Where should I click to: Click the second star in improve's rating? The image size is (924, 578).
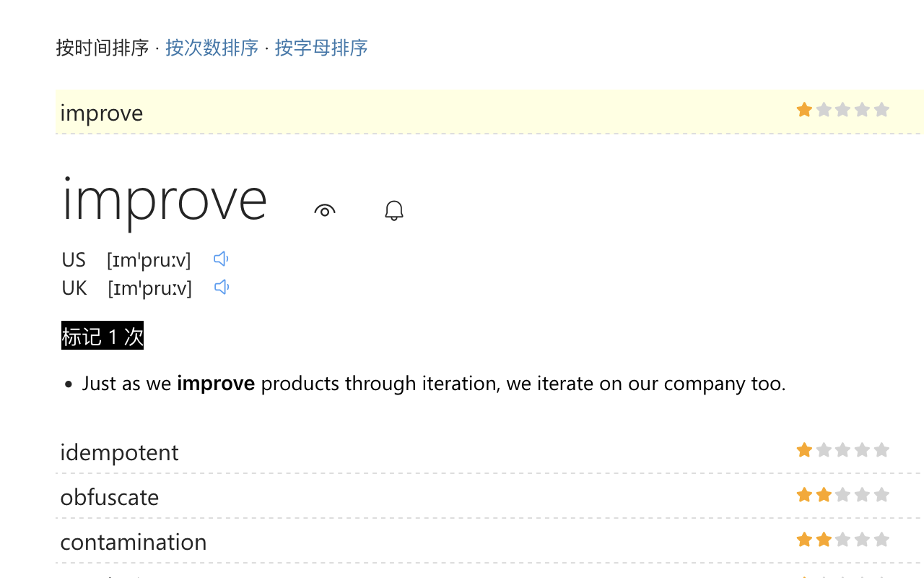pos(824,109)
